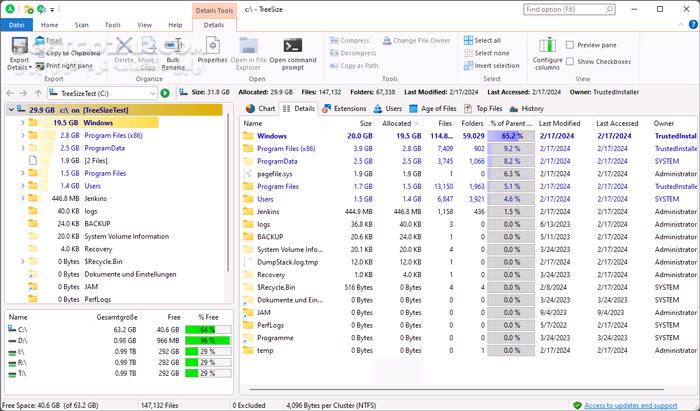Start scan with green play button
The width and height of the screenshot is (700, 411).
pos(165,93)
